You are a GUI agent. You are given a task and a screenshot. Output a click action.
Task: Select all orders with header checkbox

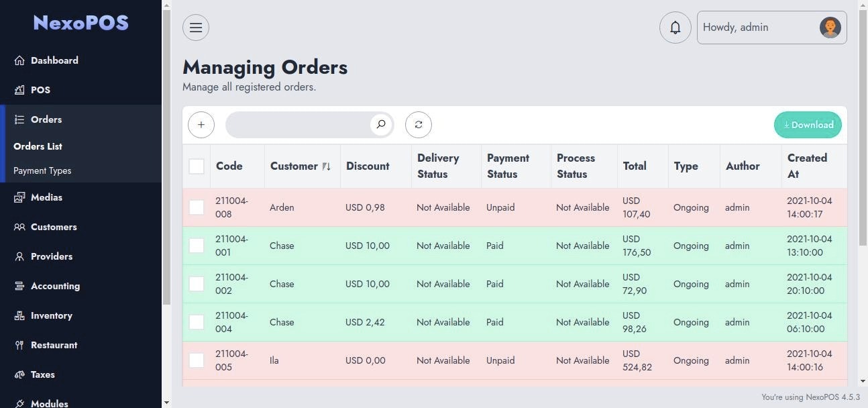[x=197, y=166]
